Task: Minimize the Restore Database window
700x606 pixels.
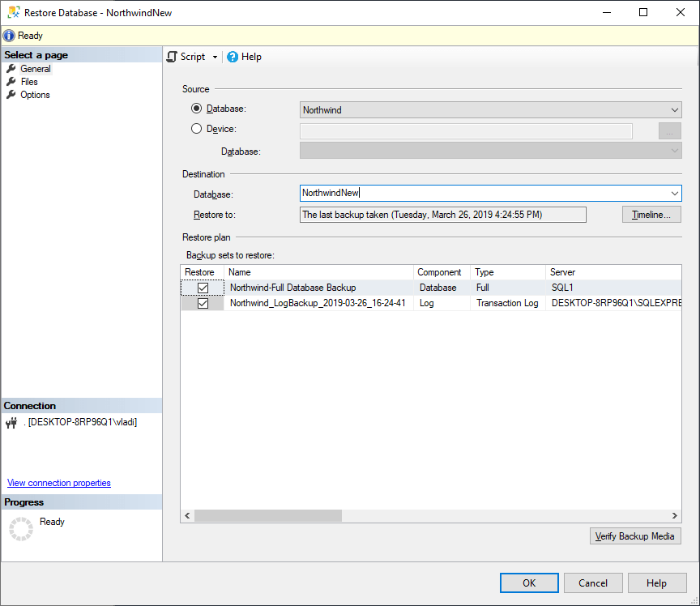Action: click(607, 12)
